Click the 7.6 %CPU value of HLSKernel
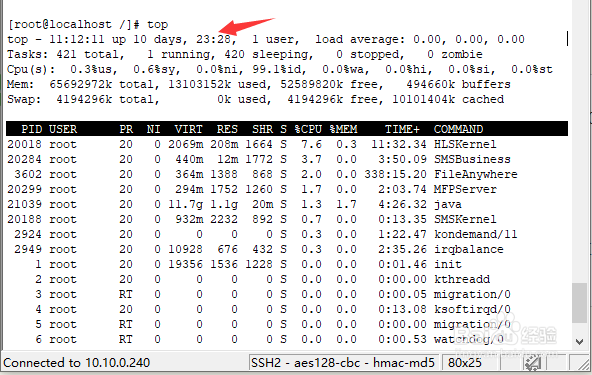Screen dimensions: 592x375 pos(311,144)
